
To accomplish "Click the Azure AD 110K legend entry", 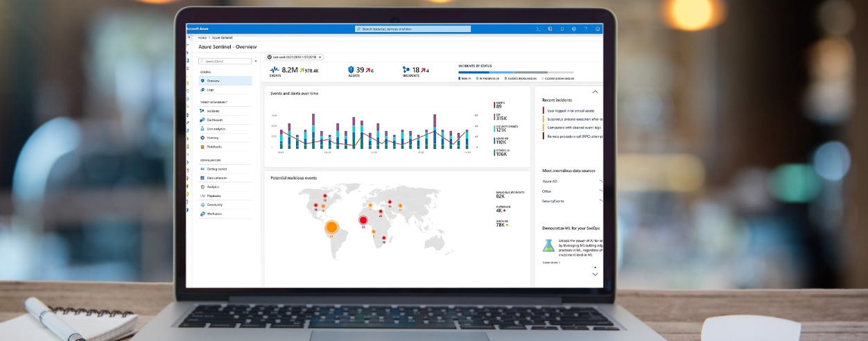I will (501, 141).
